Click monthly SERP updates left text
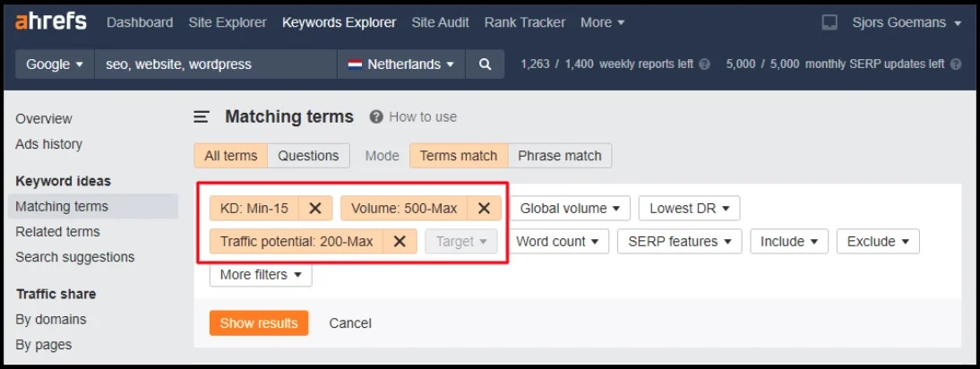 (x=875, y=64)
